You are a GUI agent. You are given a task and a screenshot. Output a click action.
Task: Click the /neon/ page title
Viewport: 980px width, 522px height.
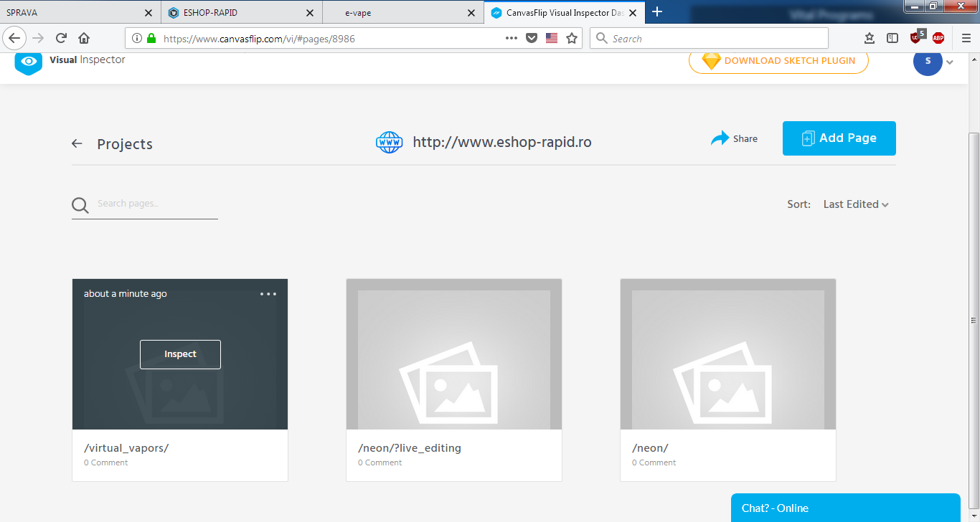(x=650, y=448)
